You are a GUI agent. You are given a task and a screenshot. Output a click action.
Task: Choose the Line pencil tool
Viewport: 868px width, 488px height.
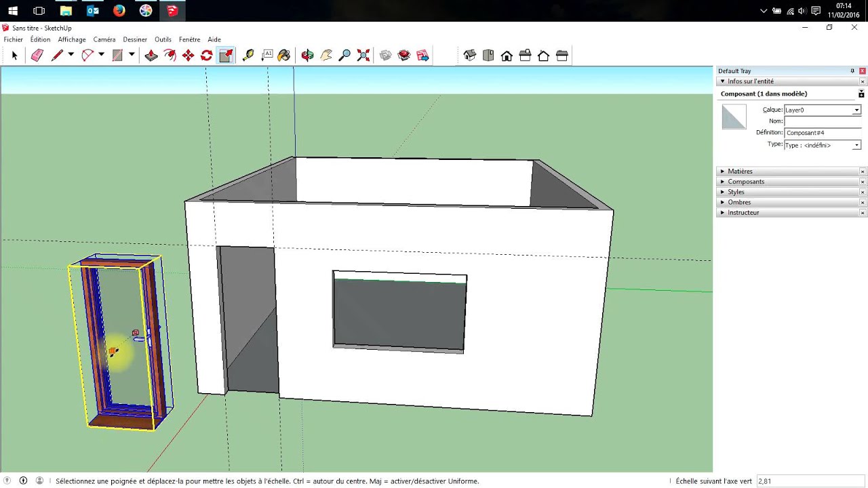[57, 56]
